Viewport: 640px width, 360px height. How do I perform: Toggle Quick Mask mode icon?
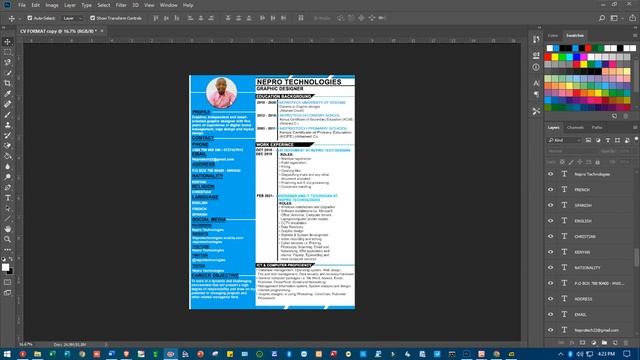(7, 282)
